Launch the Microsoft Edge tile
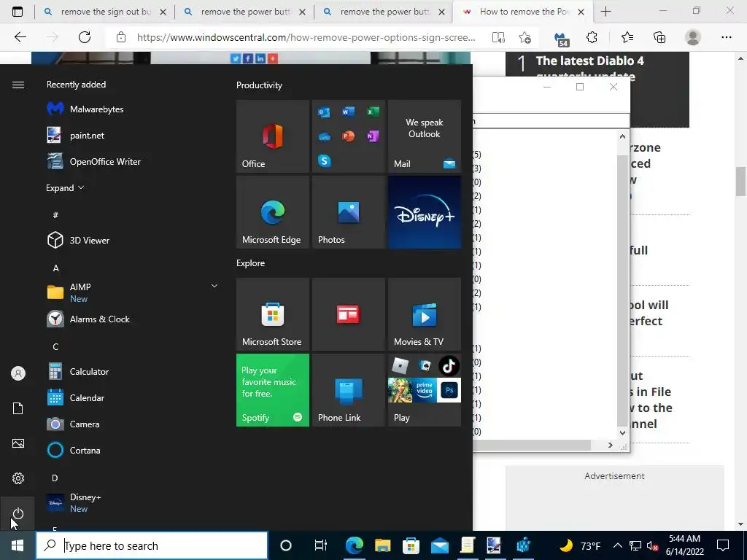This screenshot has width=747, height=560. coord(273,212)
